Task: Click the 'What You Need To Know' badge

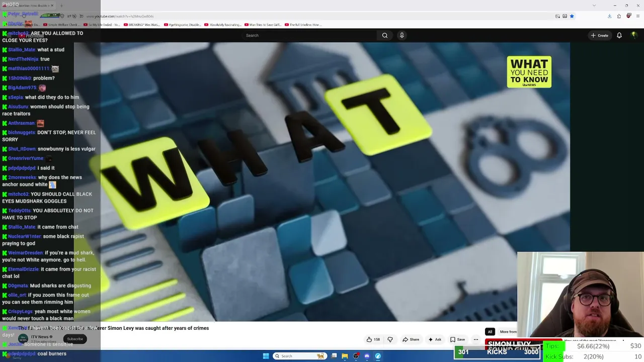Action: 529,72
